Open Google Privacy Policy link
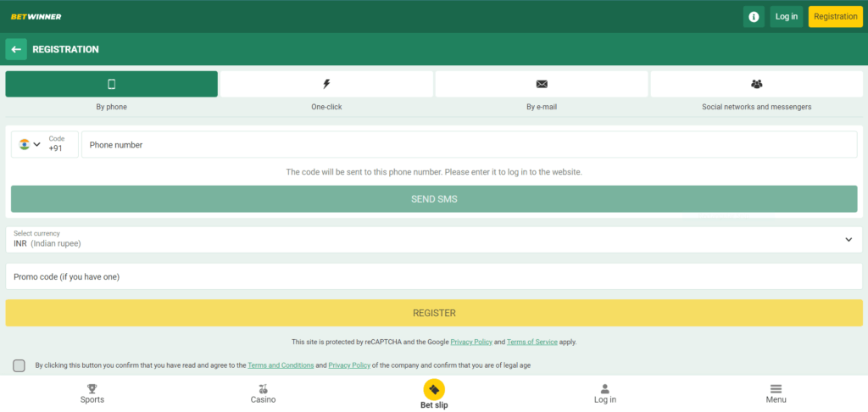Viewport: 868px width, 412px height. [471, 342]
